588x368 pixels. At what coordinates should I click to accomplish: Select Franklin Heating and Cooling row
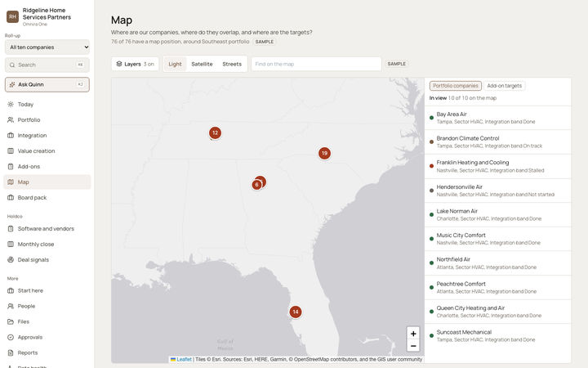click(498, 166)
